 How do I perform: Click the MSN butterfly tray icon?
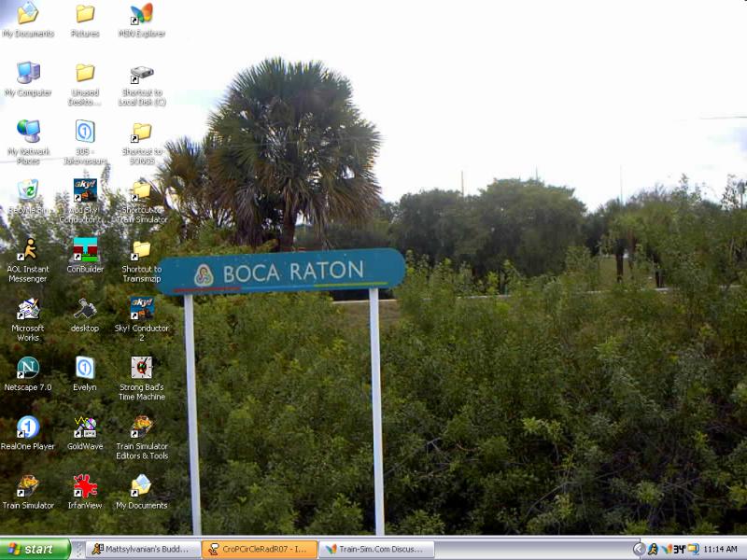pos(667,549)
